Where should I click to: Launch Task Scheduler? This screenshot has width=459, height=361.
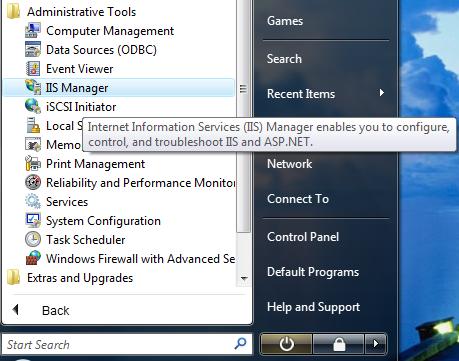point(86,240)
